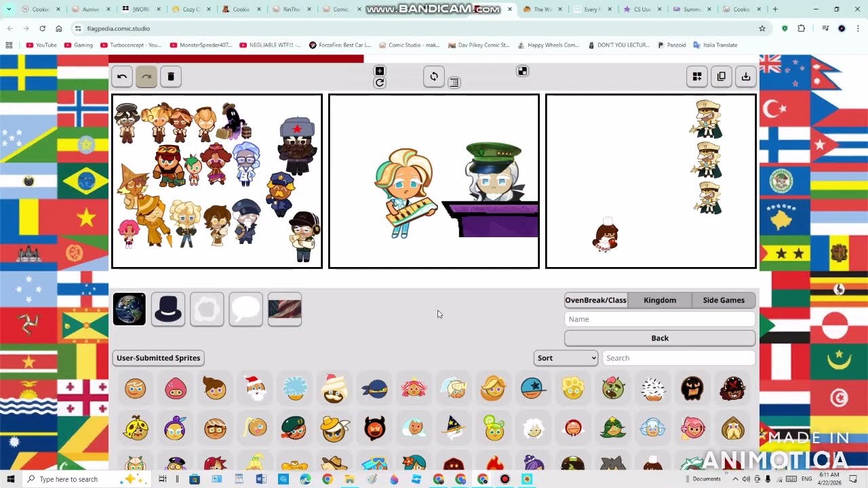The image size is (868, 488).
Task: Focus the sprite Search box
Action: point(678,358)
